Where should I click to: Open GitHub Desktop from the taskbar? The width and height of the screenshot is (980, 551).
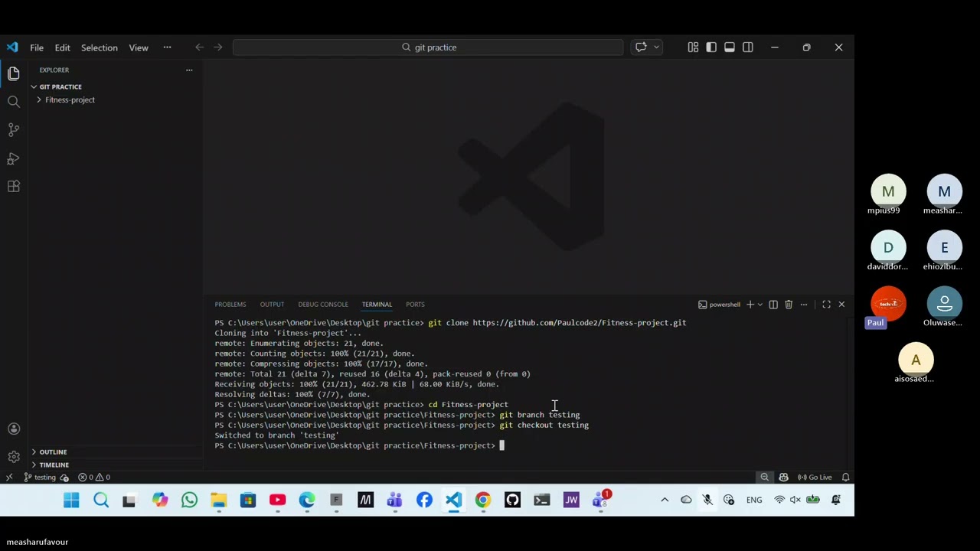[x=512, y=500]
